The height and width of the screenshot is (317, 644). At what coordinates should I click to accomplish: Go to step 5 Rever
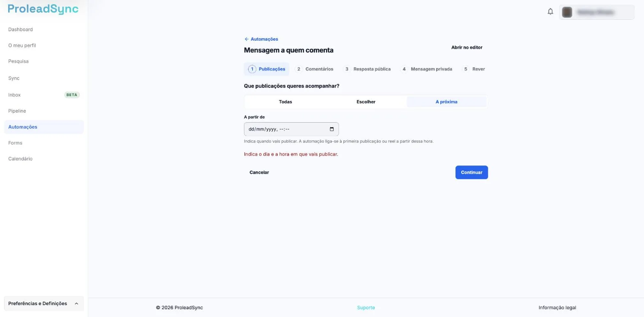[474, 69]
